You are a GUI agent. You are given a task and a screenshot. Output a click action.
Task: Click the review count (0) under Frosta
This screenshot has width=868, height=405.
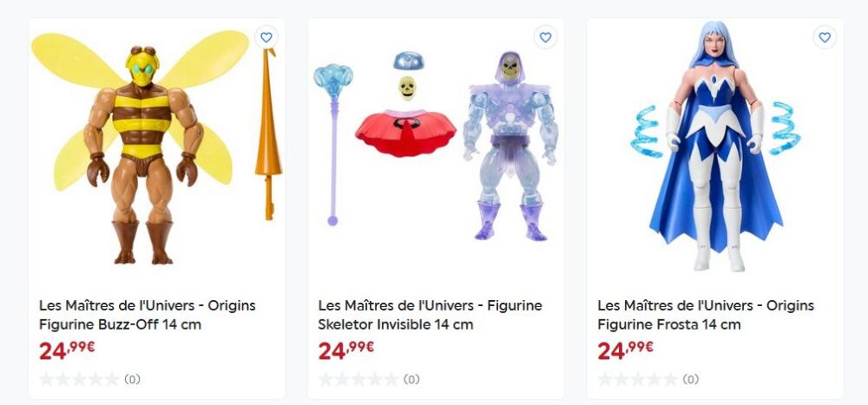click(691, 380)
